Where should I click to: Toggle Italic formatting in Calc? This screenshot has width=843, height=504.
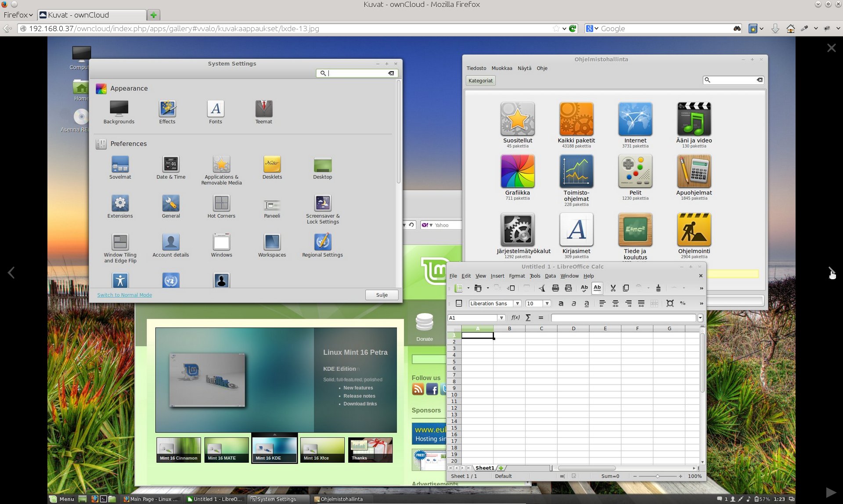(x=573, y=303)
